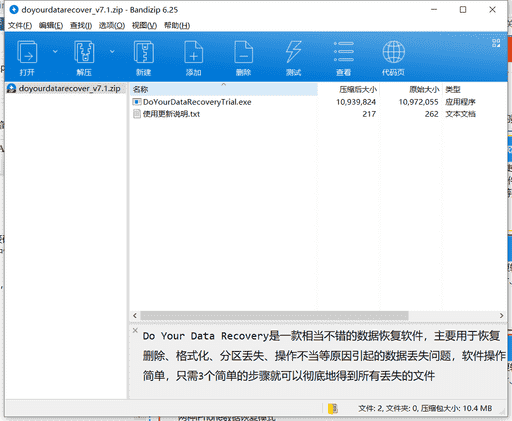Click the Delete (删除) toolbar icon

244,52
